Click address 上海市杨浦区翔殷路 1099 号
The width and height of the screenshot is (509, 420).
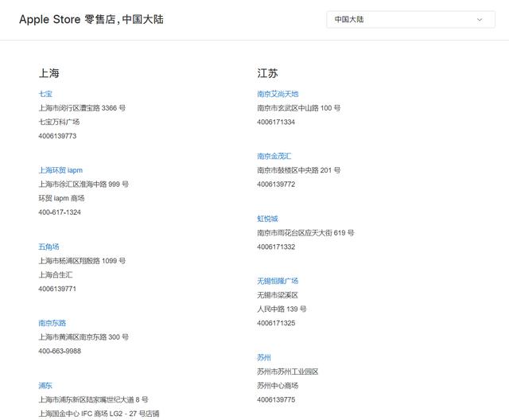[x=82, y=261]
